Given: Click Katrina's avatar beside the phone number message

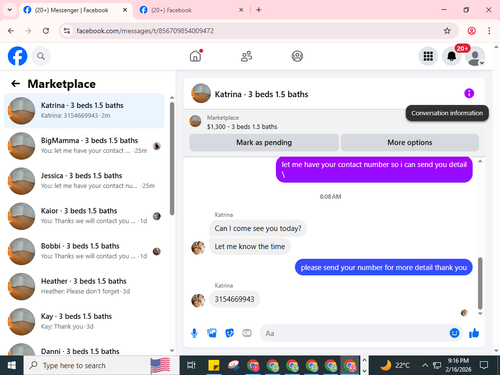Looking at the screenshot, I should (x=198, y=300).
